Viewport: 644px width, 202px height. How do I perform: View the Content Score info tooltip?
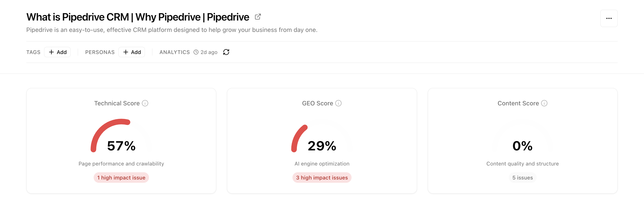click(544, 103)
